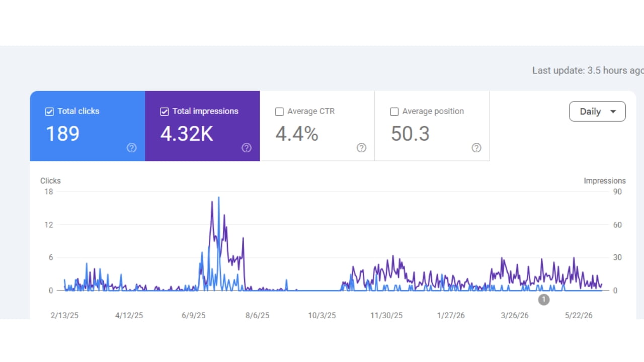Click the 6/9/25 date label
644x362 pixels.
pyautogui.click(x=193, y=316)
